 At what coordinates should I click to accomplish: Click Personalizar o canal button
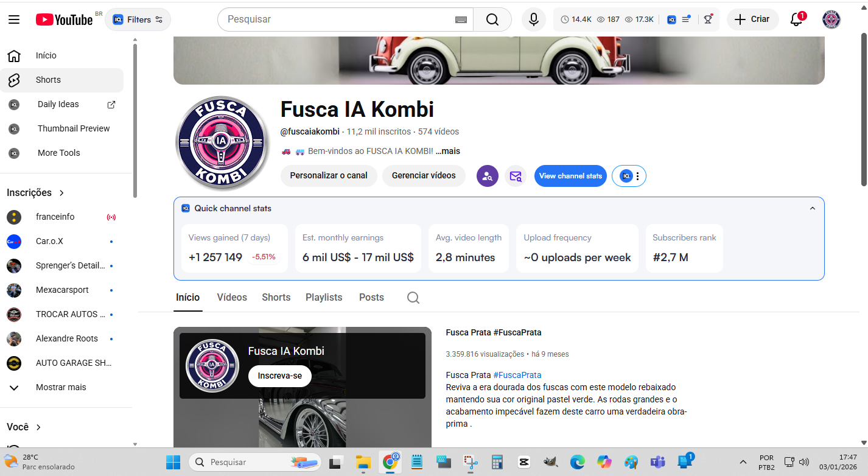click(x=329, y=176)
